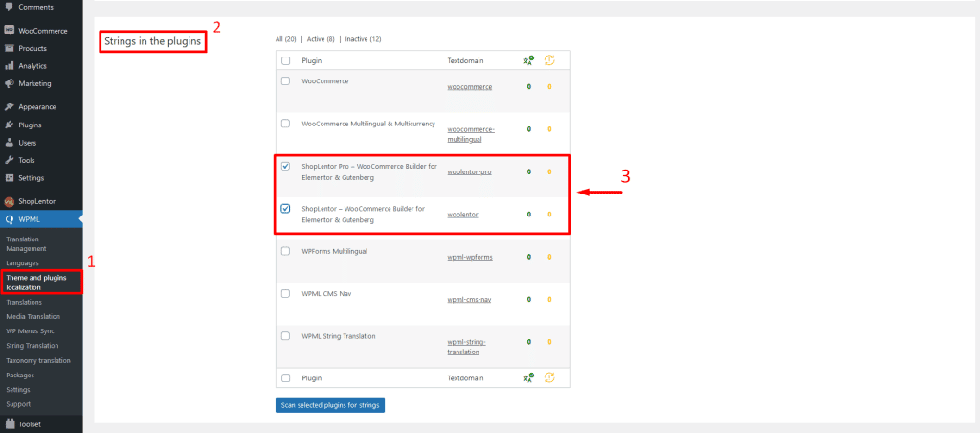This screenshot has height=433, width=980.
Task: Check the WPML CMS Nav checkbox
Action: point(285,293)
